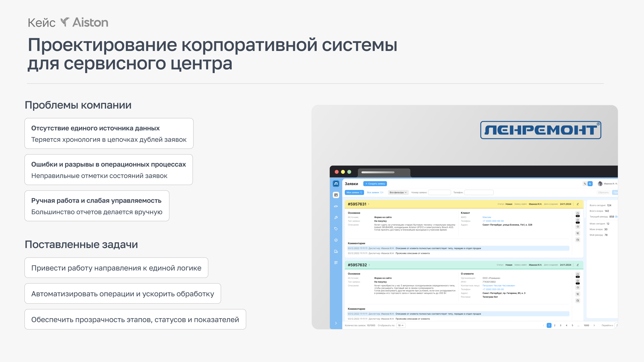Open the Все фильтры dropdown
The width and height of the screenshot is (644, 362).
click(398, 192)
